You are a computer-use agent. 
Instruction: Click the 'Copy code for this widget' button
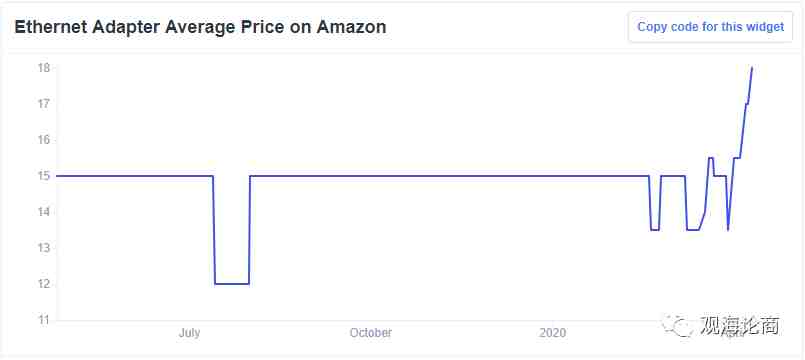click(x=711, y=27)
